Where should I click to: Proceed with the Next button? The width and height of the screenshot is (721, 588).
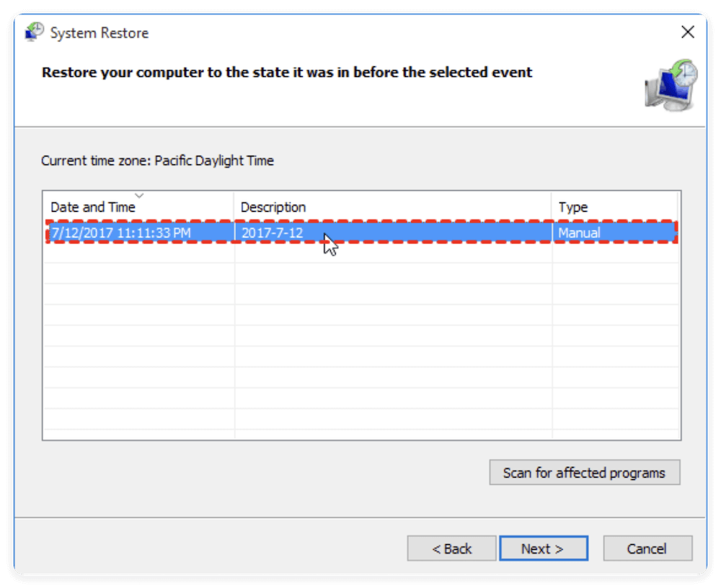(542, 549)
